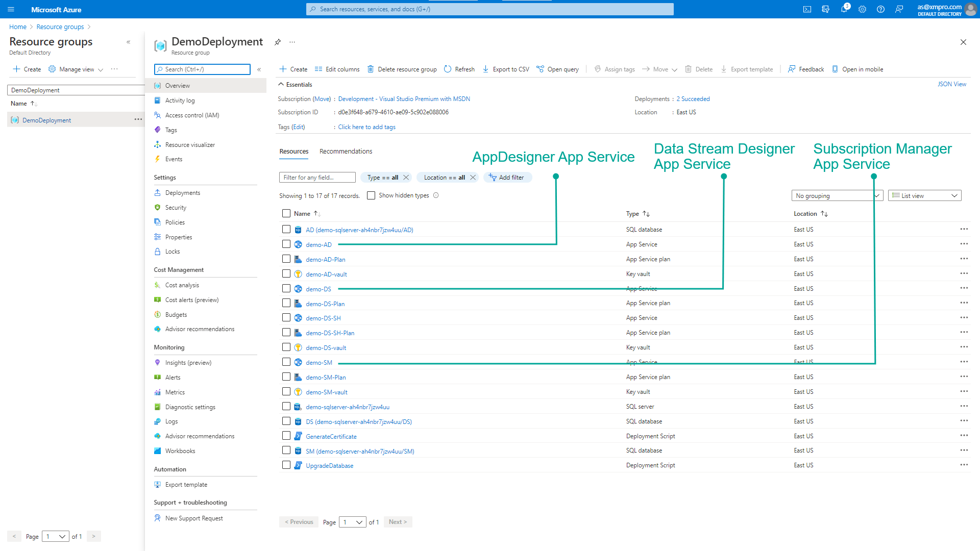
Task: Open context menu for DemoDeployment in list
Action: 138,119
